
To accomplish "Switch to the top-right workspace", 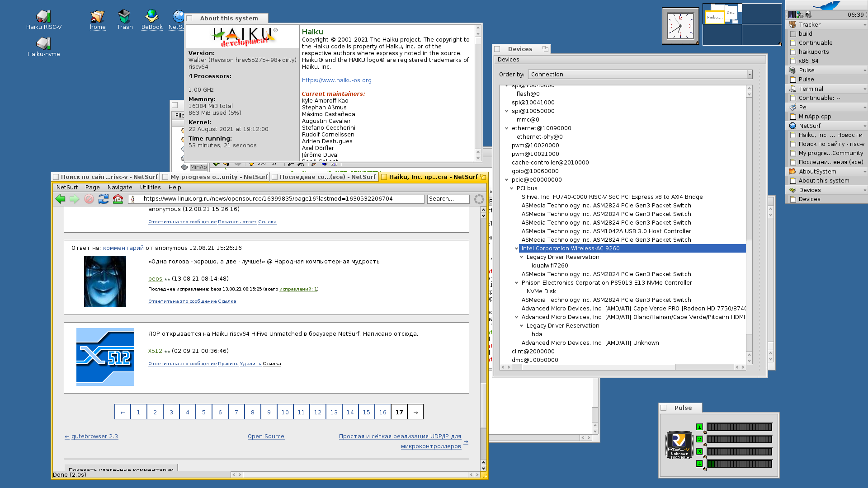I will 762,14.
